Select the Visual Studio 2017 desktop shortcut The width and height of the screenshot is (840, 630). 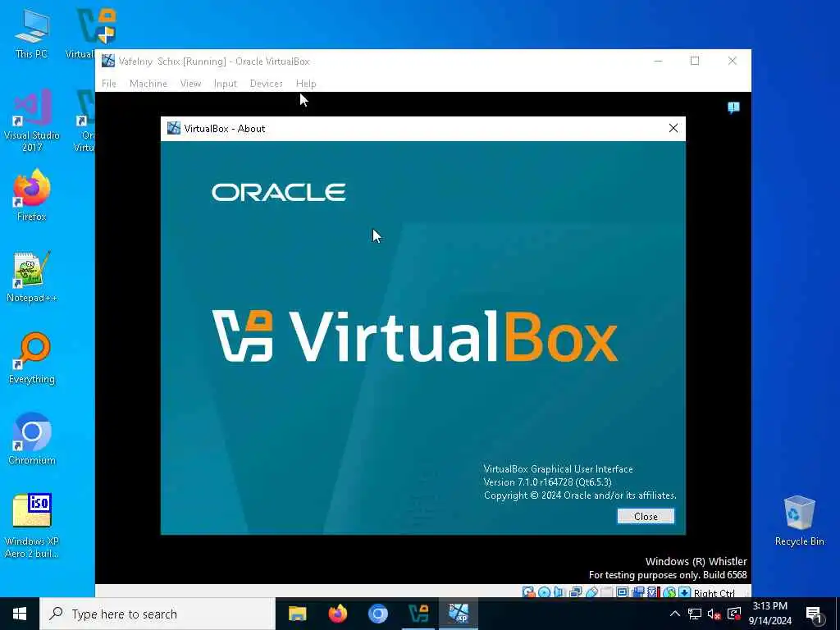(x=32, y=121)
